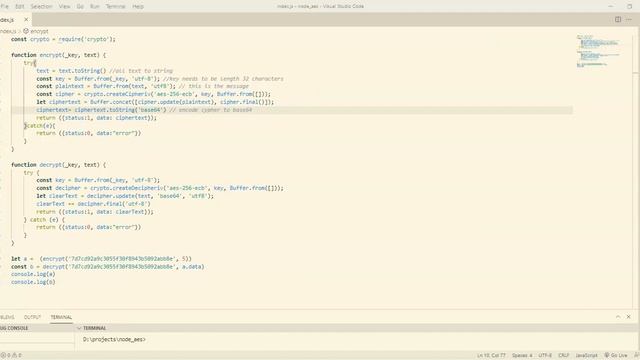Viewport: 640px width, 360px height.
Task: Close the bottom panel with X
Action: pos(629,317)
